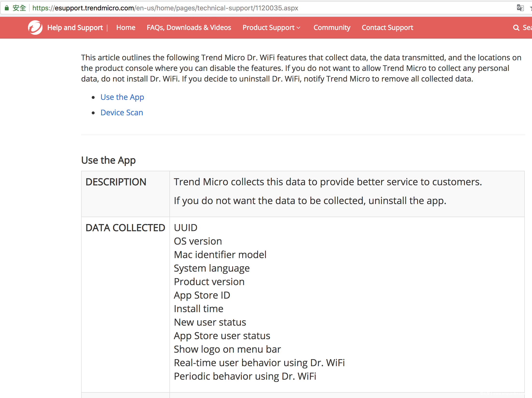Click the DESCRIPTION table header cell
The width and height of the screenshot is (532, 398).
coord(116,182)
